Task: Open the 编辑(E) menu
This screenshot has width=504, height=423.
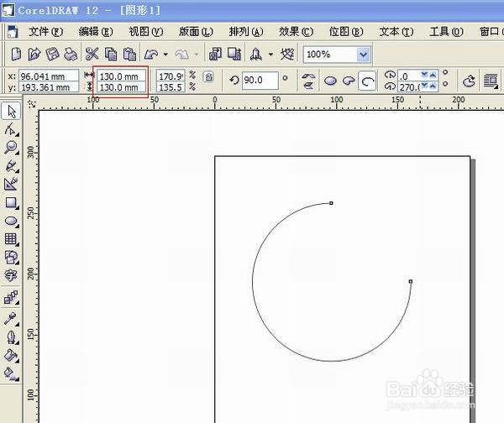Action: 96,32
